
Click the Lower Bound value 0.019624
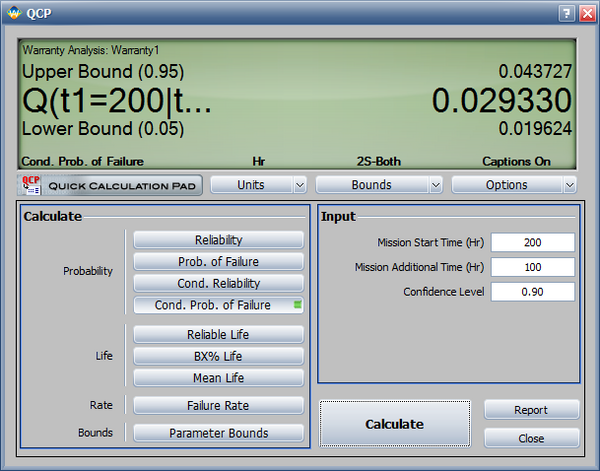535,129
